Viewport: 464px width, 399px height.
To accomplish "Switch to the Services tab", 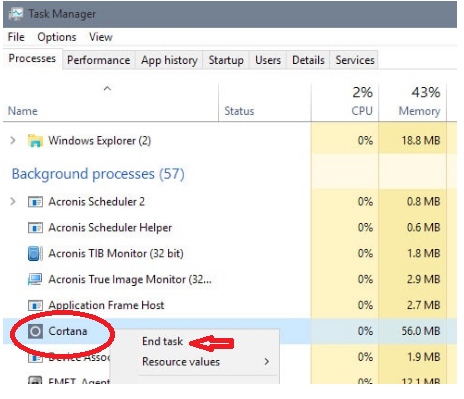I will 355,60.
